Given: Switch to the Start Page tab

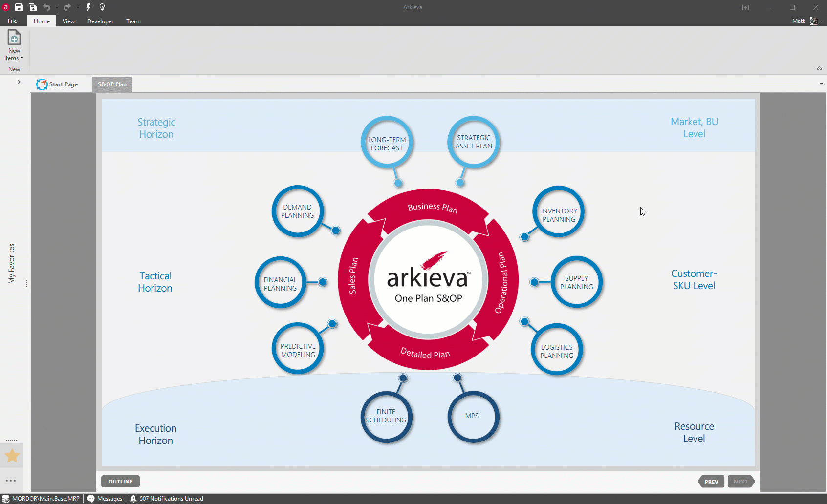Looking at the screenshot, I should pyautogui.click(x=57, y=84).
